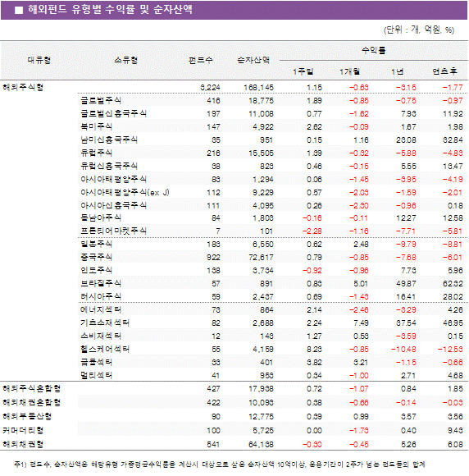Click the '46.95' year-to-date return of 기초소재섹터
469x476 pixels.
[453, 323]
